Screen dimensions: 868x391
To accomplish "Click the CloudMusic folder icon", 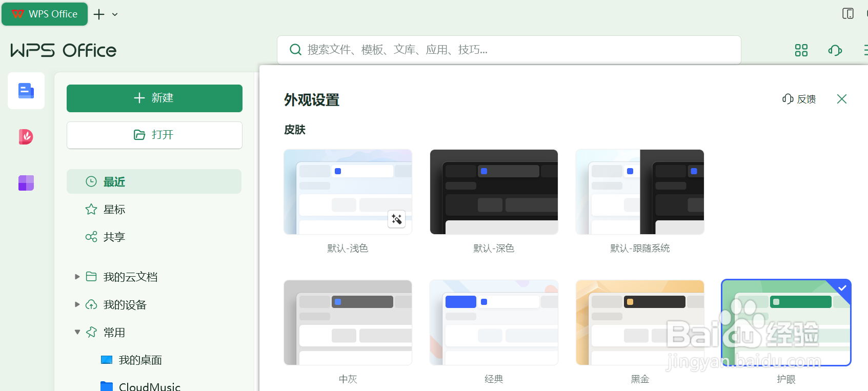I will 107,386.
